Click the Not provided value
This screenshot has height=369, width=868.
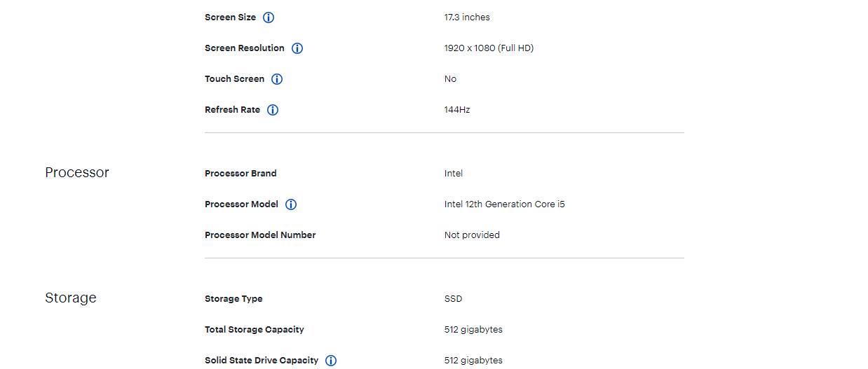(472, 235)
